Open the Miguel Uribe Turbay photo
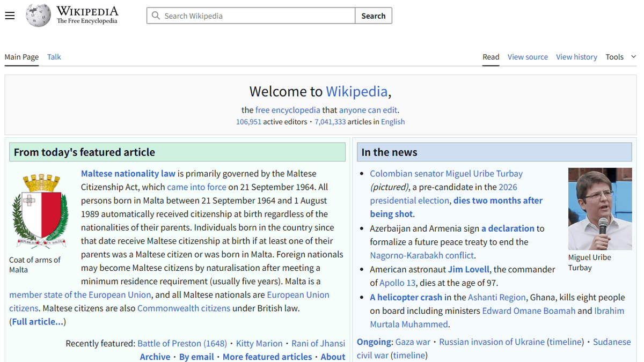Viewport: 644px width, 362px height. [x=600, y=209]
